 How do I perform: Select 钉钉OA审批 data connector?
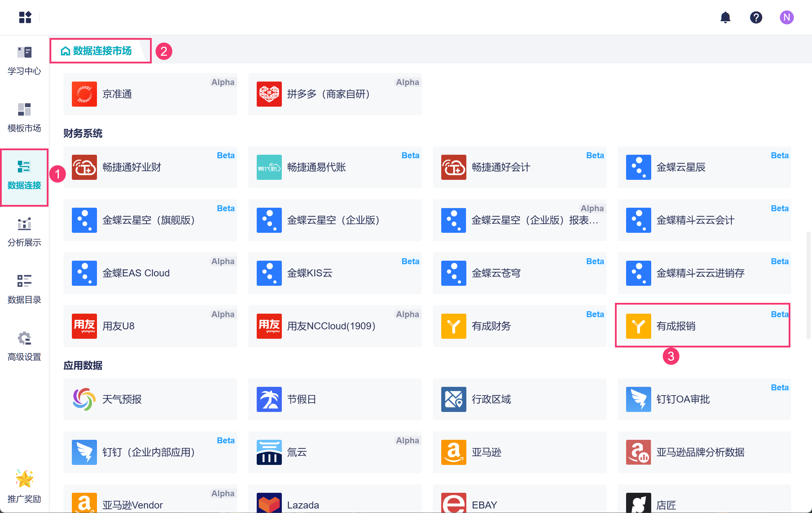(x=704, y=399)
